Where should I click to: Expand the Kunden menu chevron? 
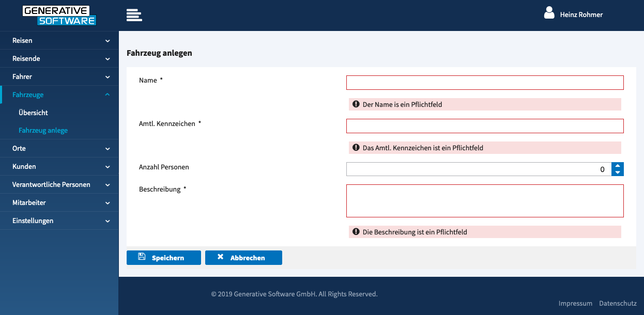coord(108,167)
